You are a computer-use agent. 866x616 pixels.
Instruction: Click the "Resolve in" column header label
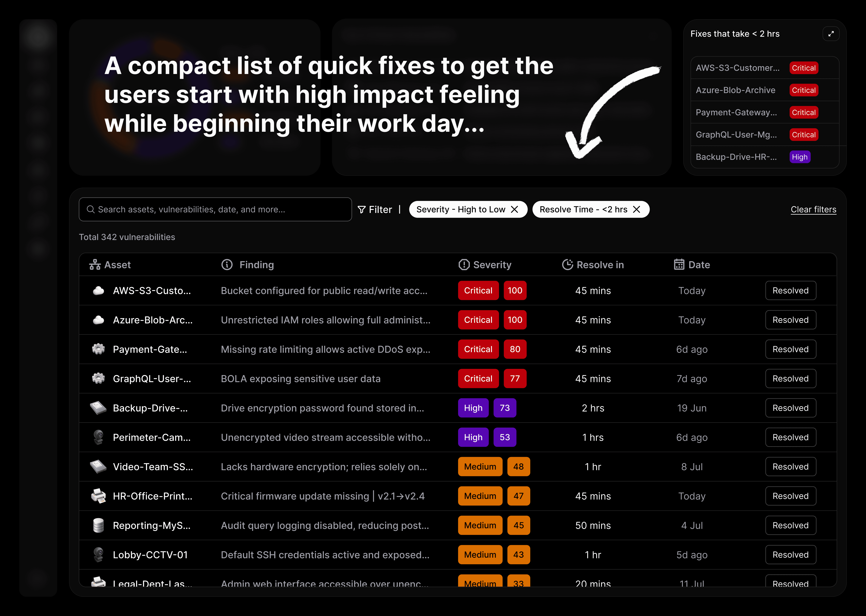tap(600, 265)
